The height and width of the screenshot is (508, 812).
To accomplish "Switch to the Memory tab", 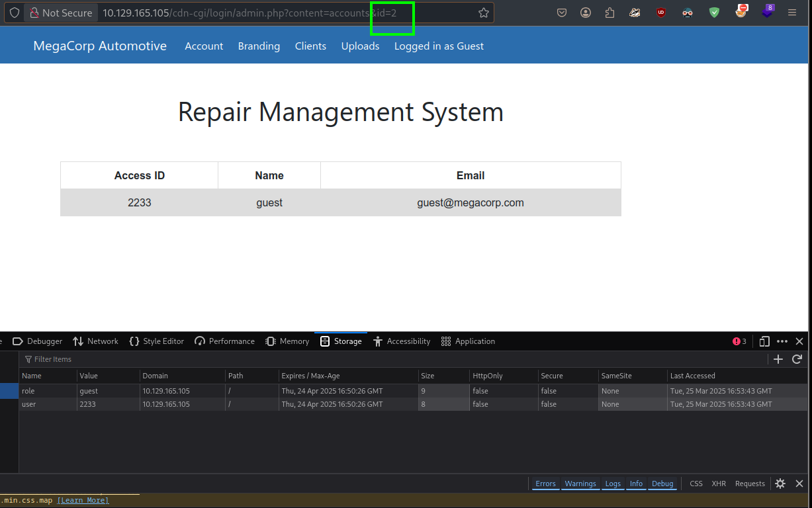I will [x=287, y=341].
